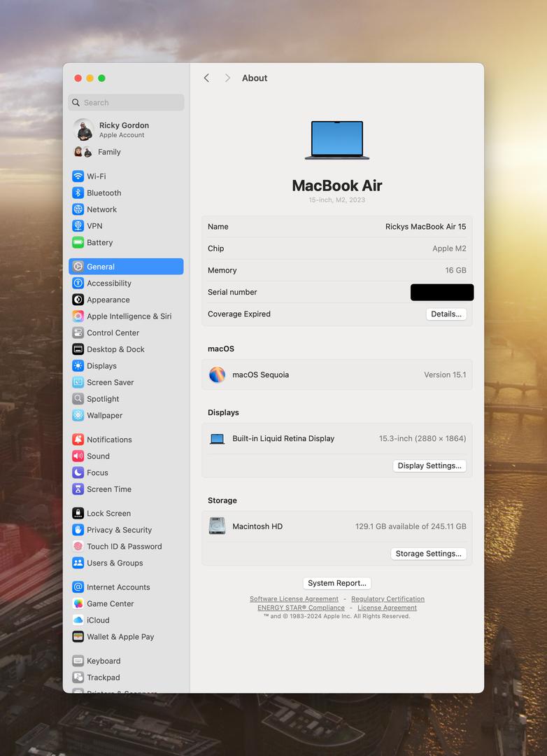The image size is (547, 756).
Task: Open Trackpad icon in sidebar
Action: click(78, 678)
